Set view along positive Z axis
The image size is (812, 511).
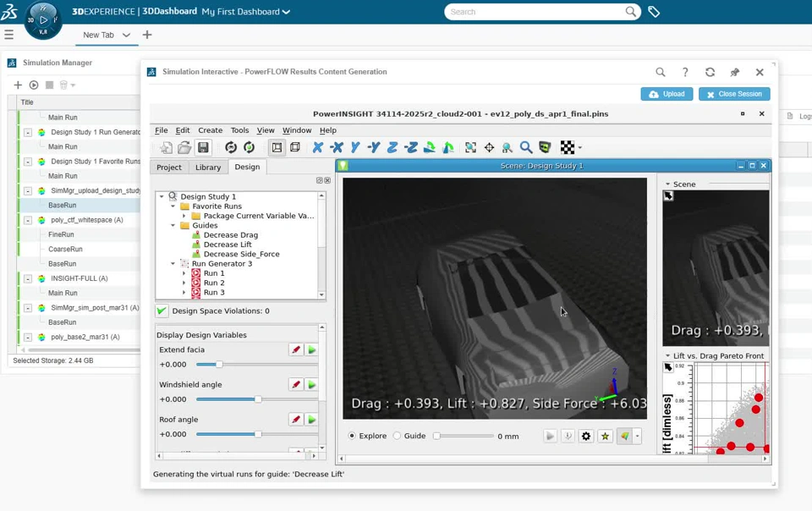coord(392,147)
